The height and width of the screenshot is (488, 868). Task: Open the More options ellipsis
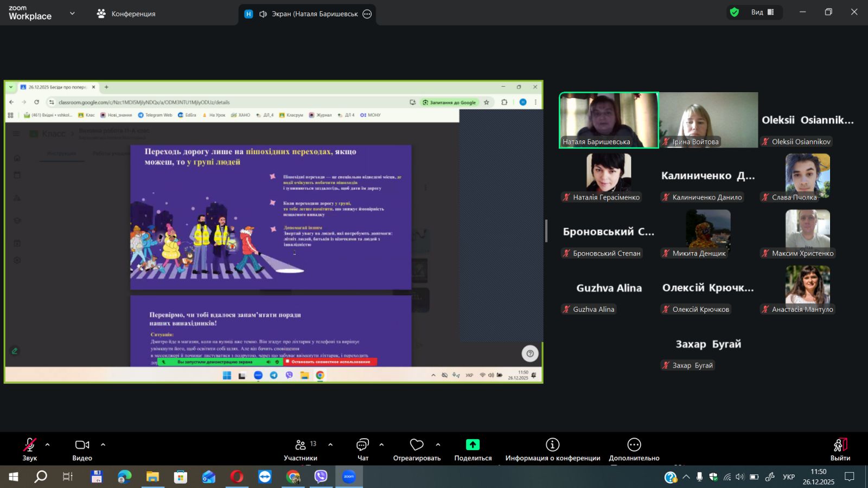tap(634, 445)
